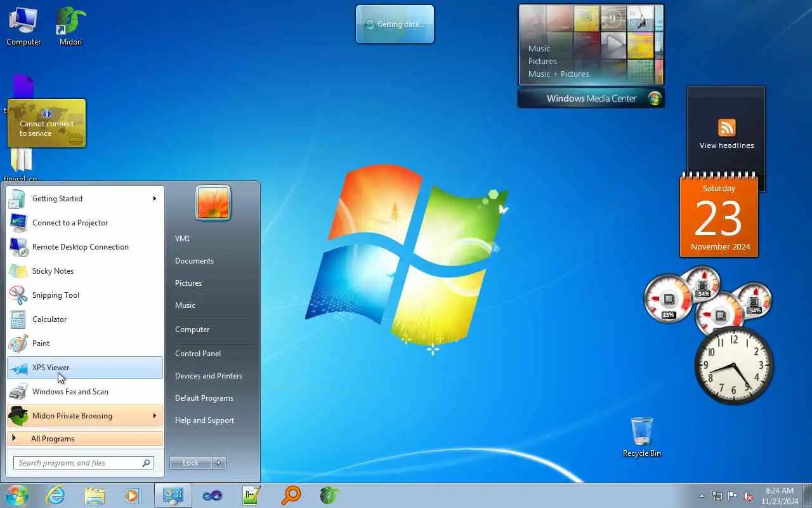Expand Getting Started submenu arrow
812x508 pixels.
154,199
